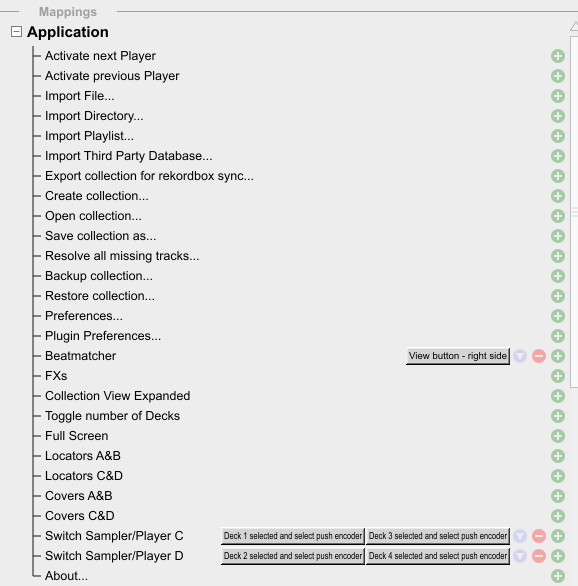The image size is (578, 586).
Task: Add mapping for Import Playlist...
Action: coord(557,136)
